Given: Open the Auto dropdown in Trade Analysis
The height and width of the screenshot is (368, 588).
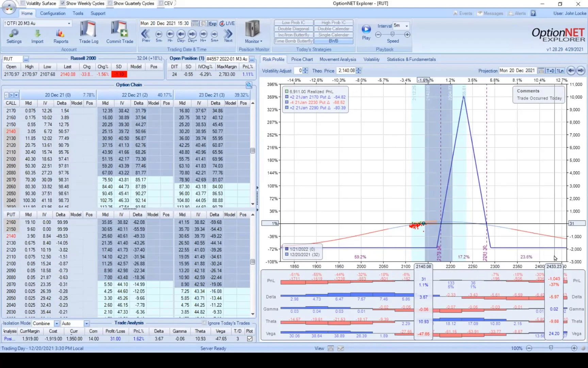Looking at the screenshot, I should click(86, 323).
